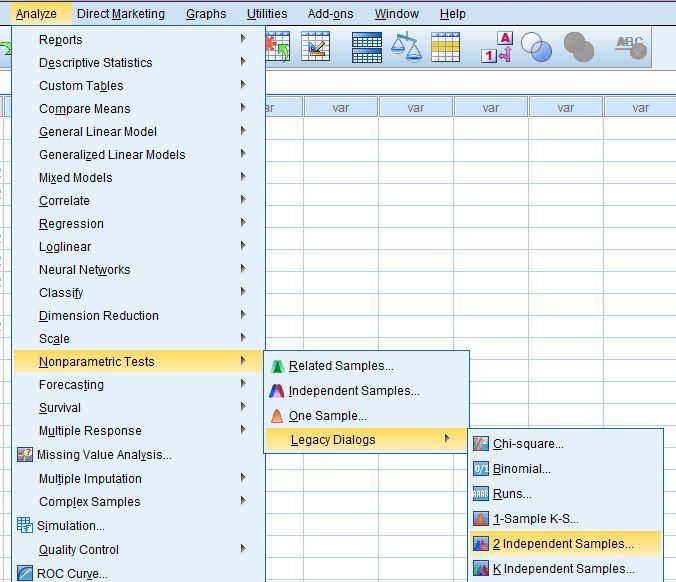The width and height of the screenshot is (676, 582).
Task: Click the Split File toolbar icon
Action: click(x=367, y=47)
